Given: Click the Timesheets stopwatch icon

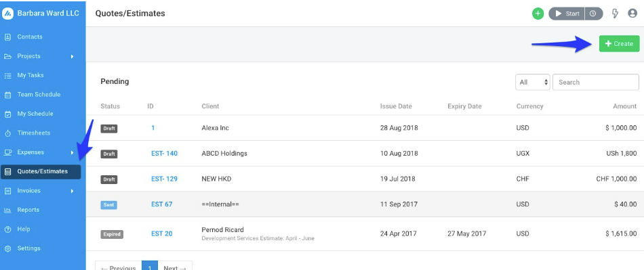Looking at the screenshot, I should pos(7,133).
